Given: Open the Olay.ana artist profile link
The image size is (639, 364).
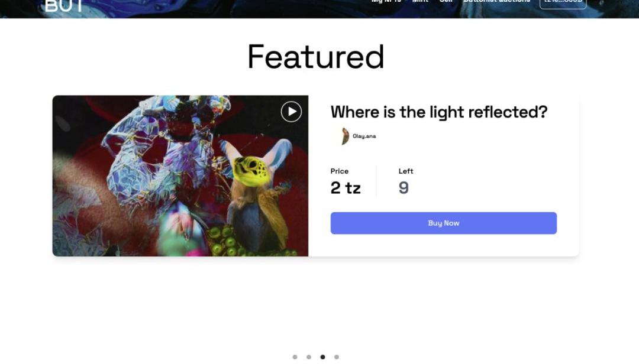Looking at the screenshot, I should [x=364, y=136].
